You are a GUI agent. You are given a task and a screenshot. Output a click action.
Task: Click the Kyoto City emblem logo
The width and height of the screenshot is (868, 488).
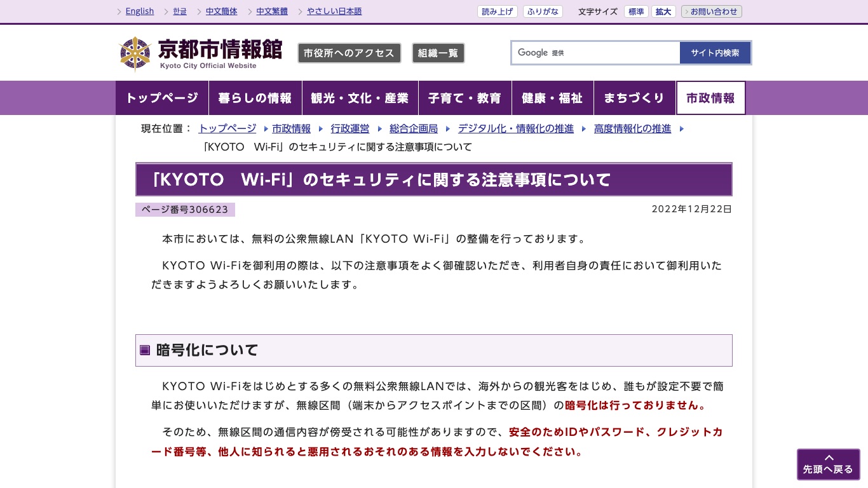coord(135,53)
